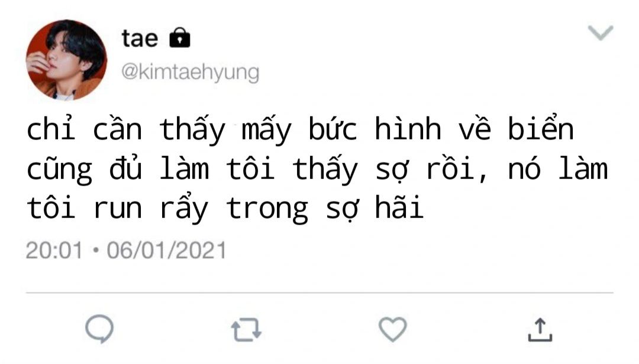639x364 pixels.
Task: Open the profile via display name tae
Action: coord(140,38)
